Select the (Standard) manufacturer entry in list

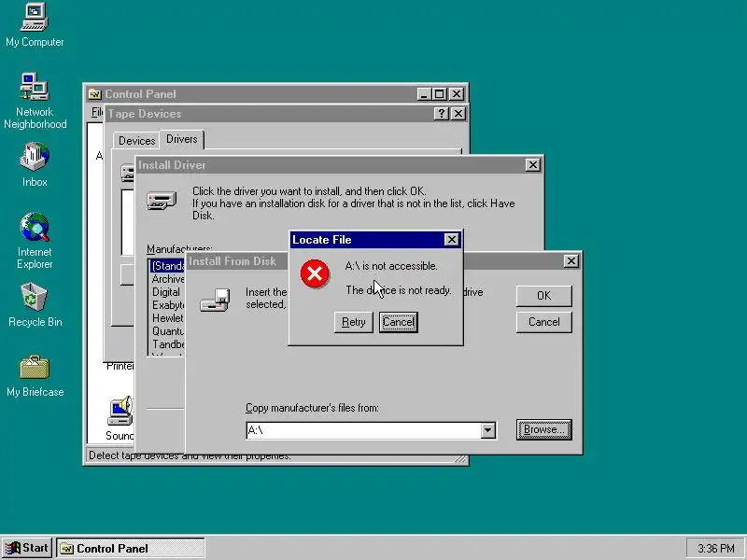[x=167, y=266]
